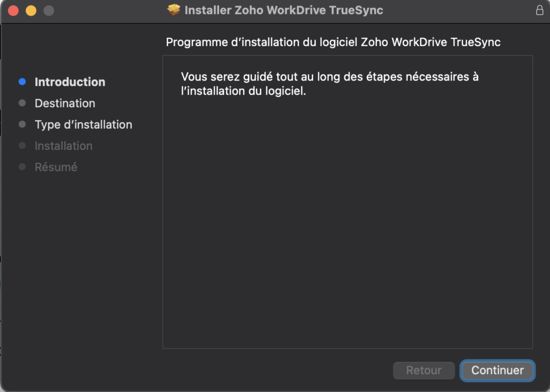Click the package box icon in title
This screenshot has width=550, height=392.
pyautogui.click(x=173, y=10)
